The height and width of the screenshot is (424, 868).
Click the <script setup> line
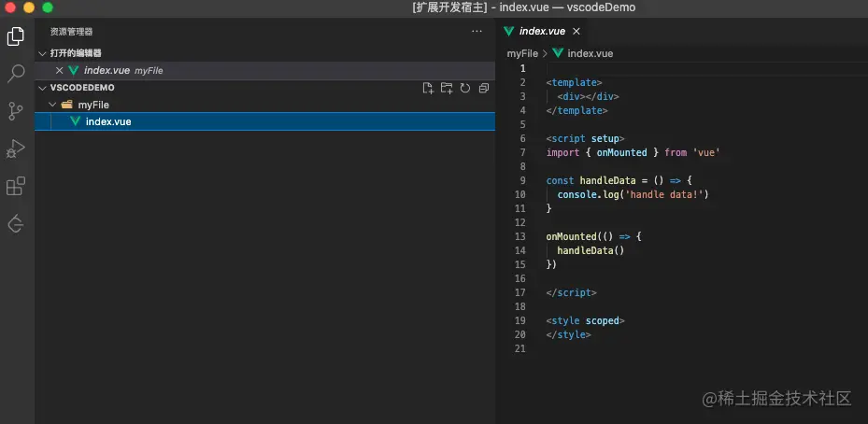point(585,138)
